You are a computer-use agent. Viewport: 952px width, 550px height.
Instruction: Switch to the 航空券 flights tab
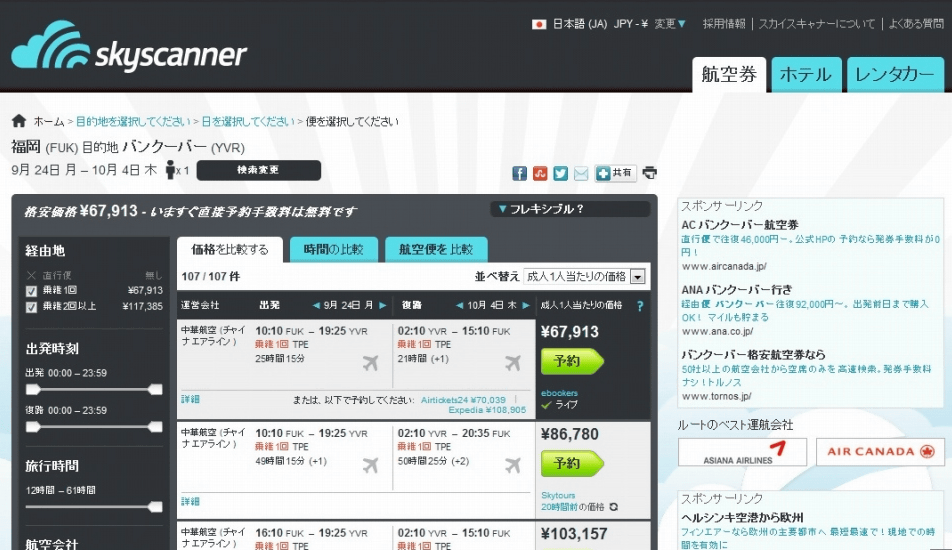(729, 75)
